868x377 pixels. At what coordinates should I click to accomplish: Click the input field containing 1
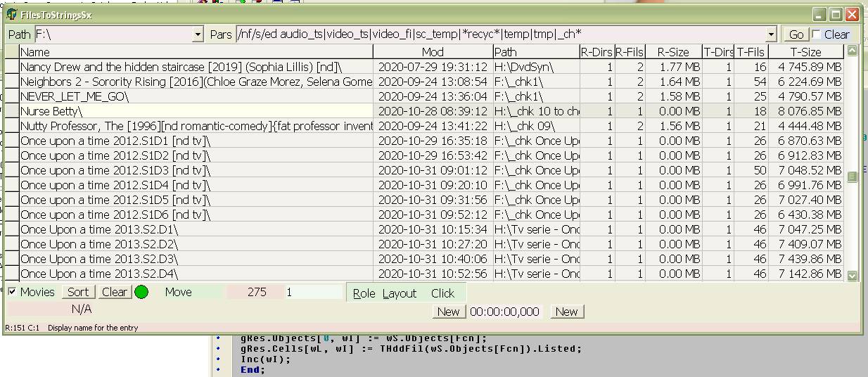coord(312,292)
